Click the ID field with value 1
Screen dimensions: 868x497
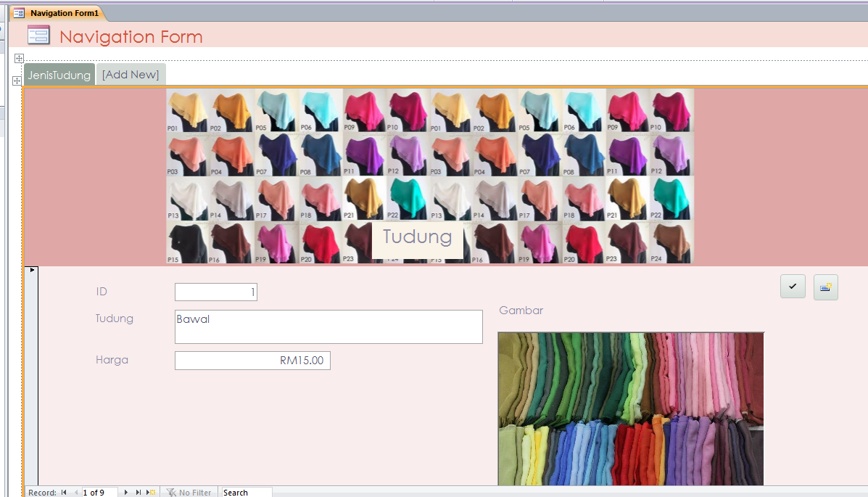point(216,292)
